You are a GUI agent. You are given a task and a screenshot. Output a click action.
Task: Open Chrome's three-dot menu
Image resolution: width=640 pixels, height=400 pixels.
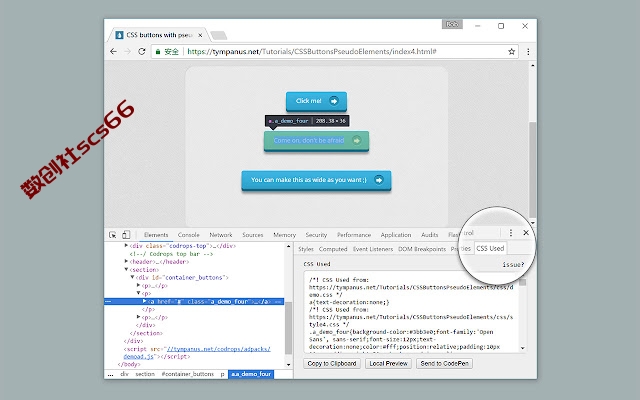(x=528, y=51)
